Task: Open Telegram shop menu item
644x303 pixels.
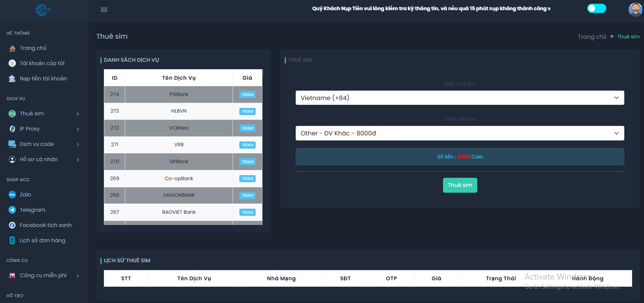Action: [32, 210]
